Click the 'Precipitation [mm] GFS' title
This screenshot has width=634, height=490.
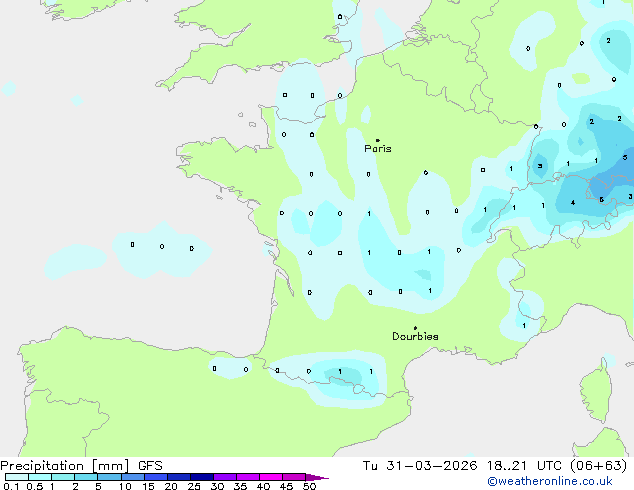(x=81, y=466)
